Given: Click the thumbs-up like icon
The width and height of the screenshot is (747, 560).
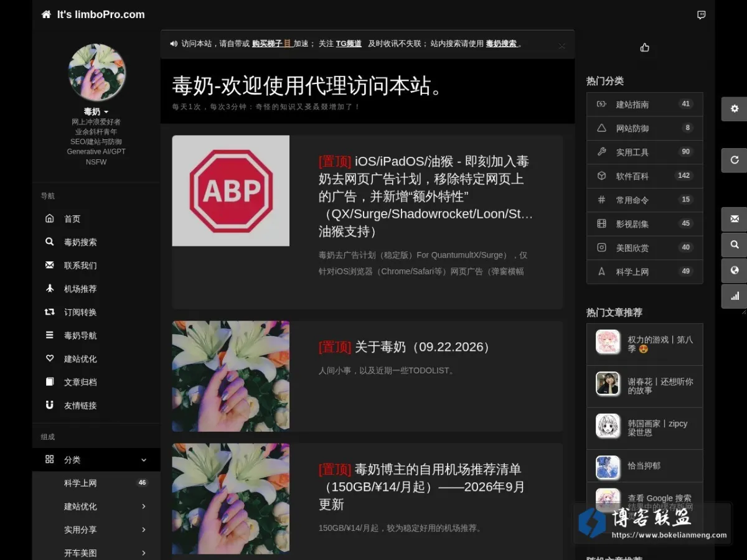Looking at the screenshot, I should coord(644,47).
